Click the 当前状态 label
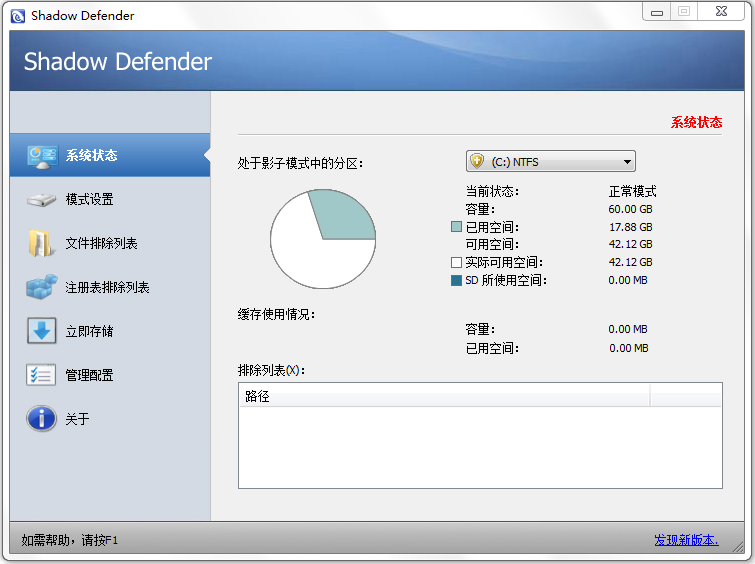Image resolution: width=755 pixels, height=564 pixels. pos(492,191)
